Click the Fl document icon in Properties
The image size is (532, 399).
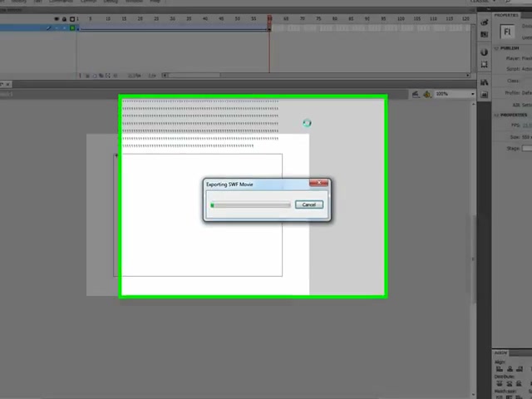[507, 32]
